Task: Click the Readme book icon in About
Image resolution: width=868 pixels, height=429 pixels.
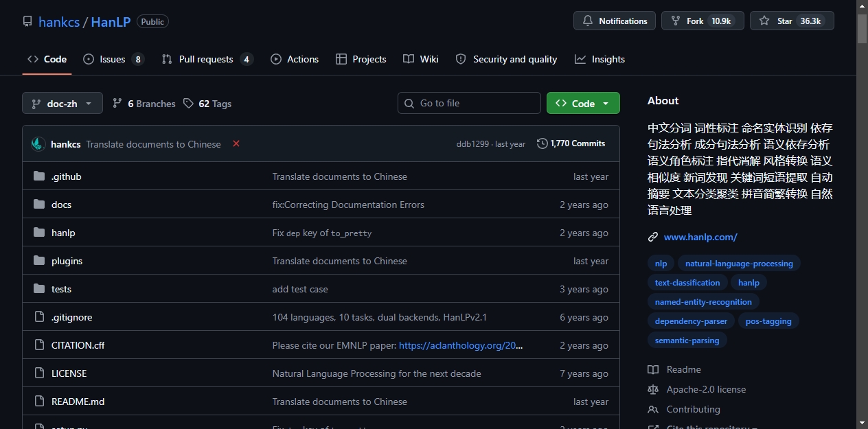Action: pyautogui.click(x=653, y=369)
